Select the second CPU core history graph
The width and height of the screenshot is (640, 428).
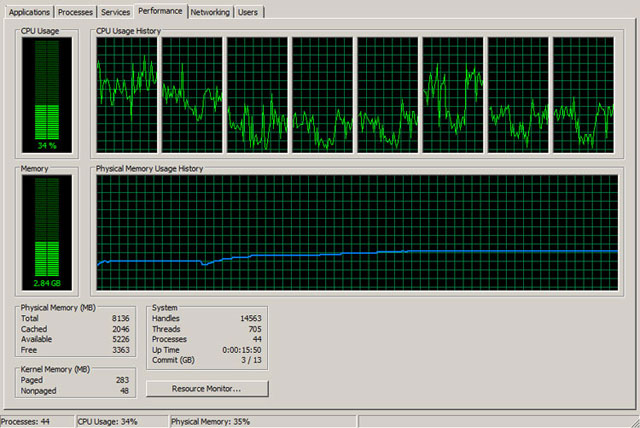click(192, 95)
